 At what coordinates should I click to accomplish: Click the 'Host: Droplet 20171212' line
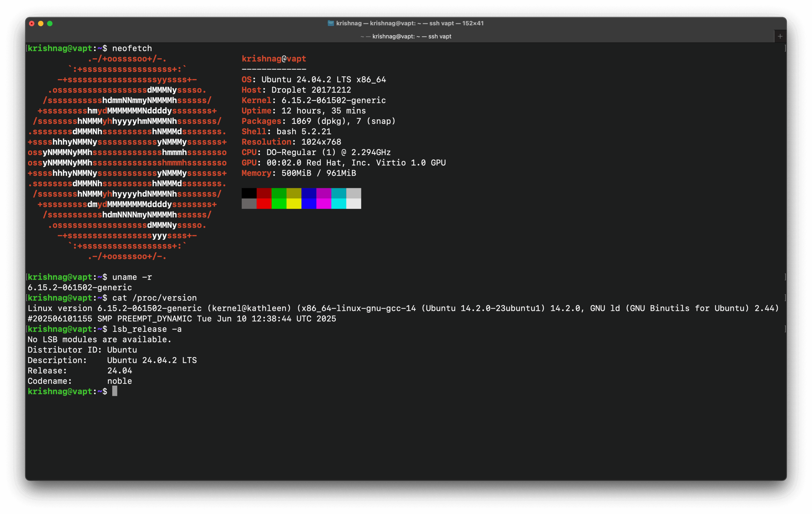[296, 90]
